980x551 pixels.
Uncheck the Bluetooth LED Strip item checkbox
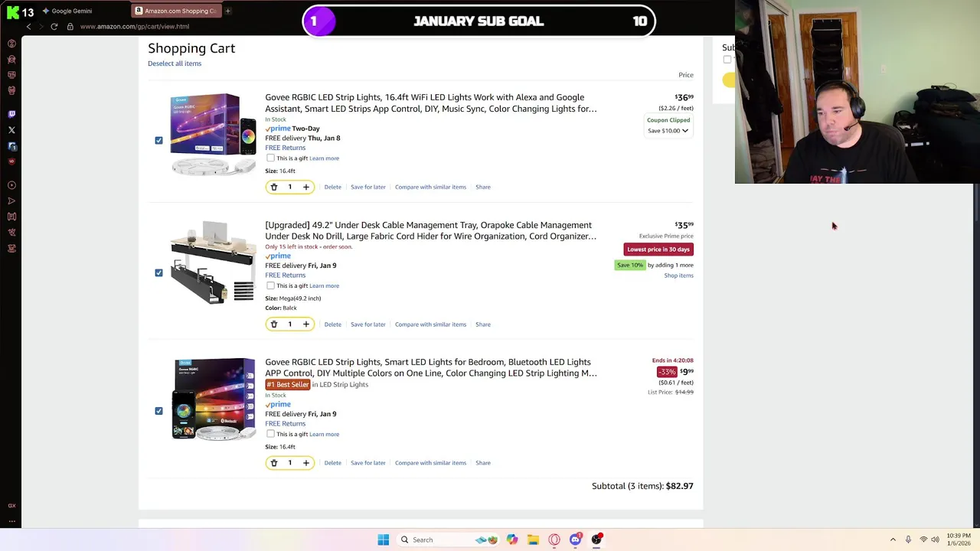[x=158, y=411]
